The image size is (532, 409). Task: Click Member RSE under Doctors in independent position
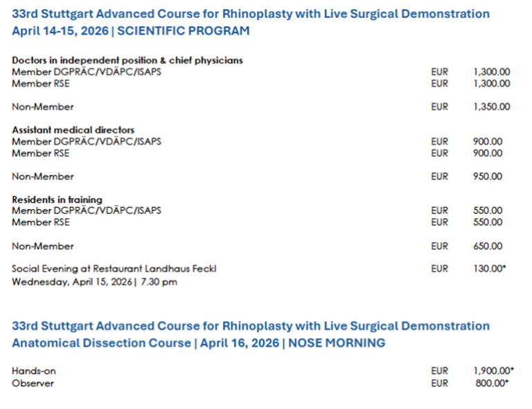coord(41,83)
